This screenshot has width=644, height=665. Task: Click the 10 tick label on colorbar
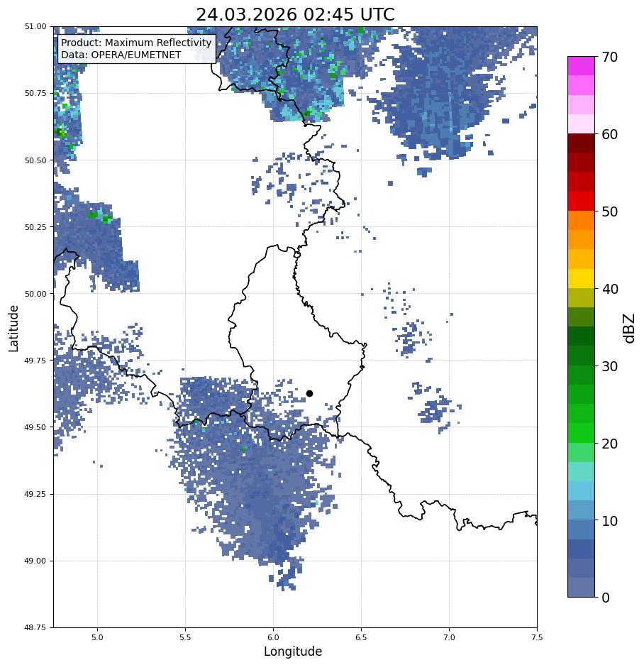610,521
